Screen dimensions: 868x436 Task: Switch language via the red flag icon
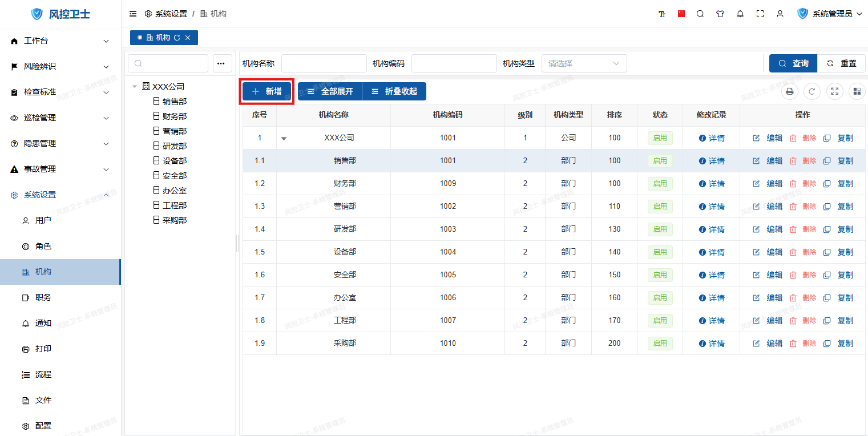point(681,14)
